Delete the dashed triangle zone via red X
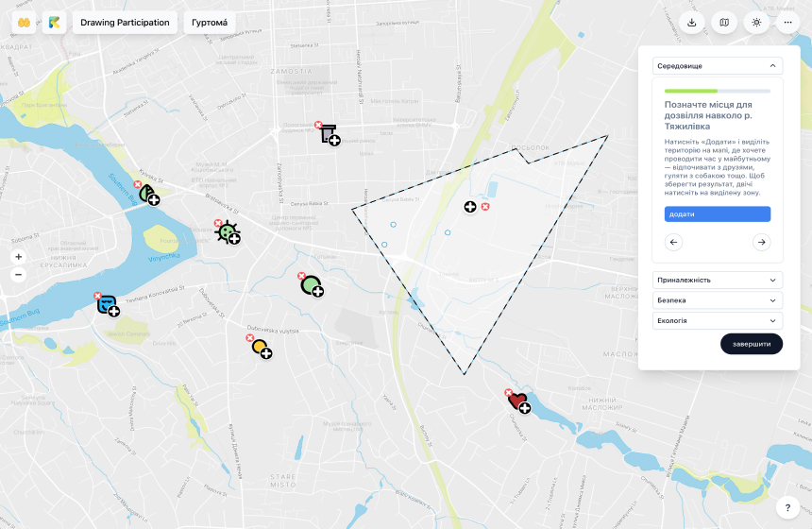The image size is (812, 529). pos(485,207)
